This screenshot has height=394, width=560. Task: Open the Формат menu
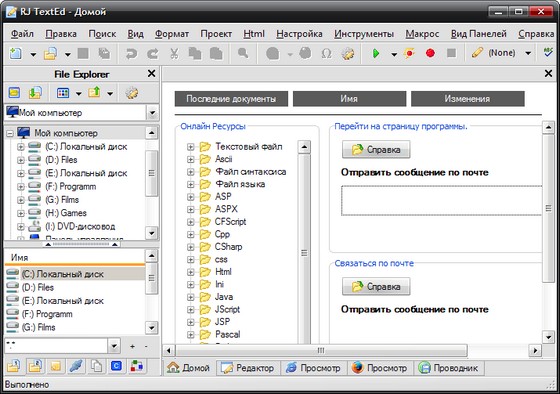point(172,34)
